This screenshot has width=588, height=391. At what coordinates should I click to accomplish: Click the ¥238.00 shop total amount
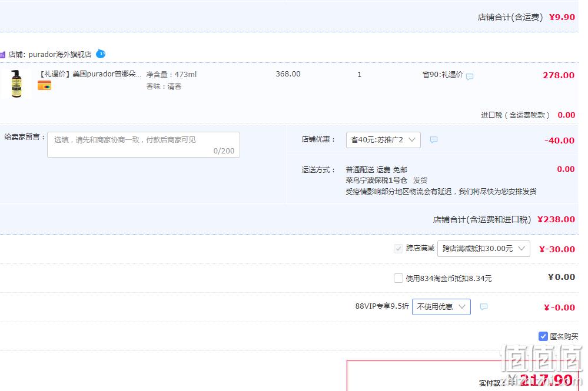(x=556, y=219)
